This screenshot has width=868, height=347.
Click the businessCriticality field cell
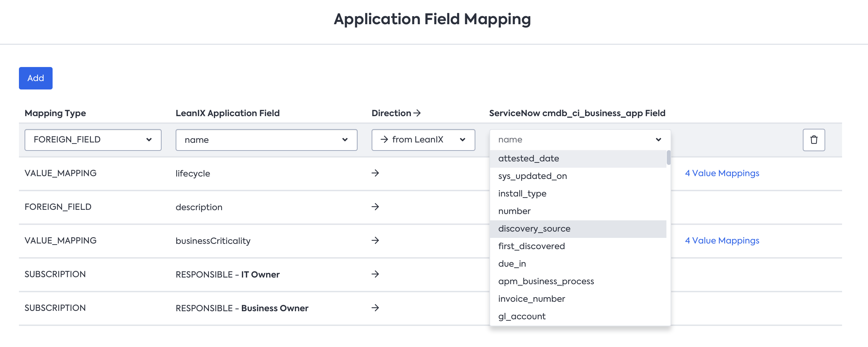[213, 241]
